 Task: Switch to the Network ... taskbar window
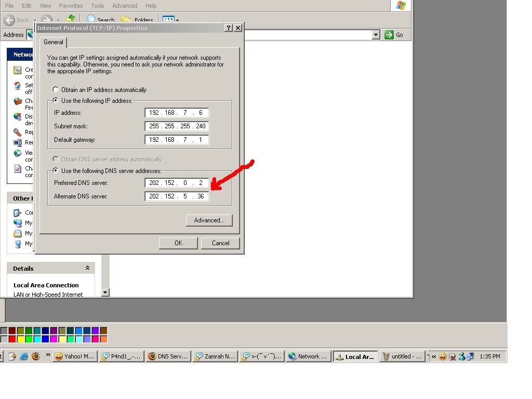pos(309,356)
